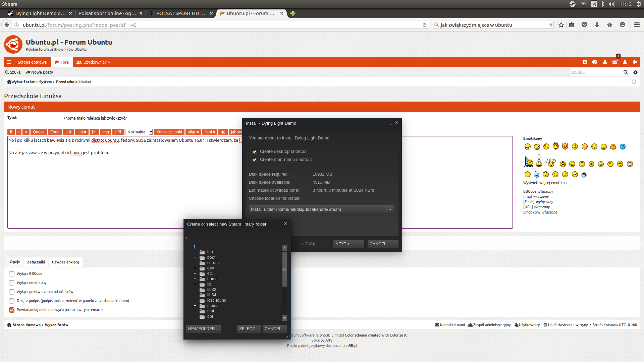Click the folder tree scrollbar thumb
Image resolution: width=644 pixels, height=362 pixels.
click(x=284, y=269)
